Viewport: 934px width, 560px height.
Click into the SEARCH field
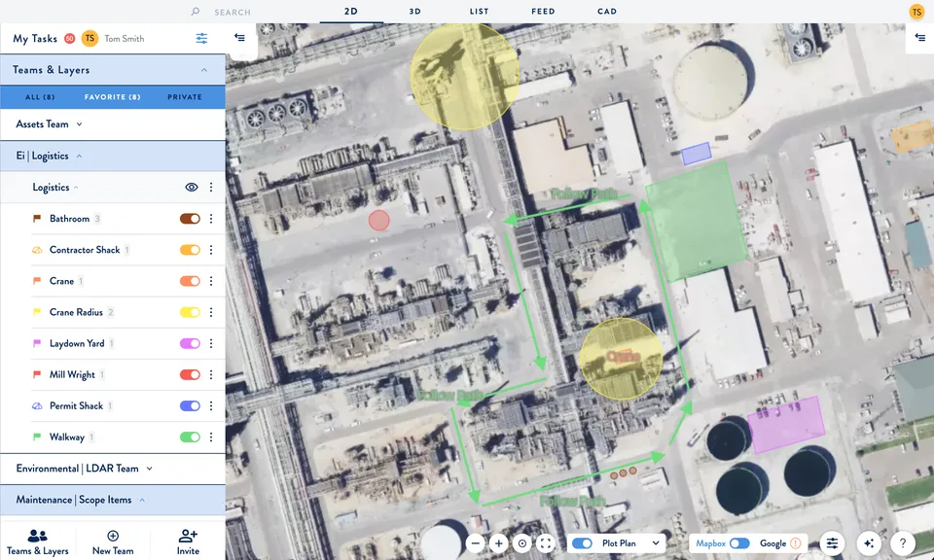point(233,12)
